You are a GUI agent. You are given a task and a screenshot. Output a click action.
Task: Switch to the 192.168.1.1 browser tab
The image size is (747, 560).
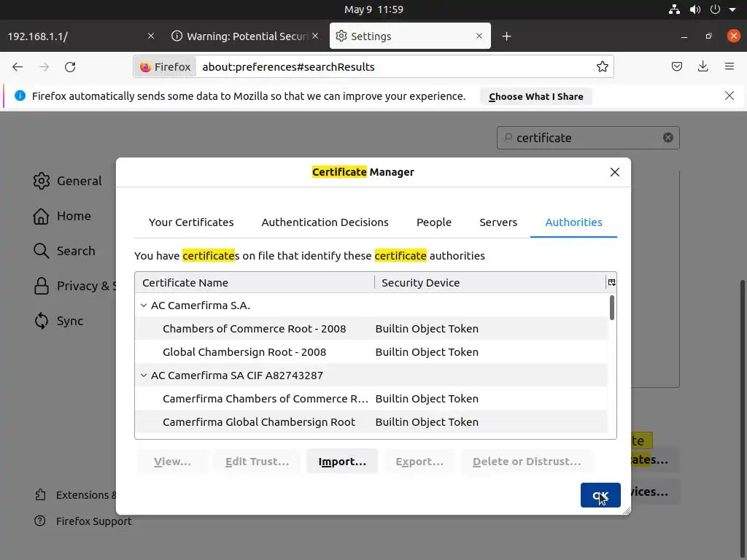pyautogui.click(x=81, y=36)
